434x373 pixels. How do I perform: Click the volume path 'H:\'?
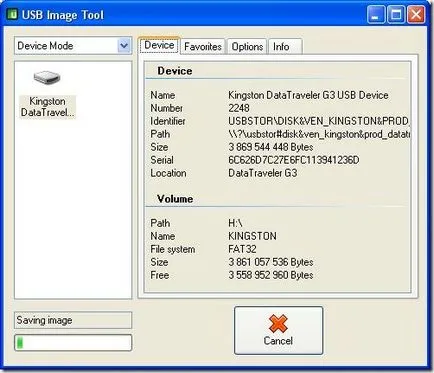coord(235,223)
